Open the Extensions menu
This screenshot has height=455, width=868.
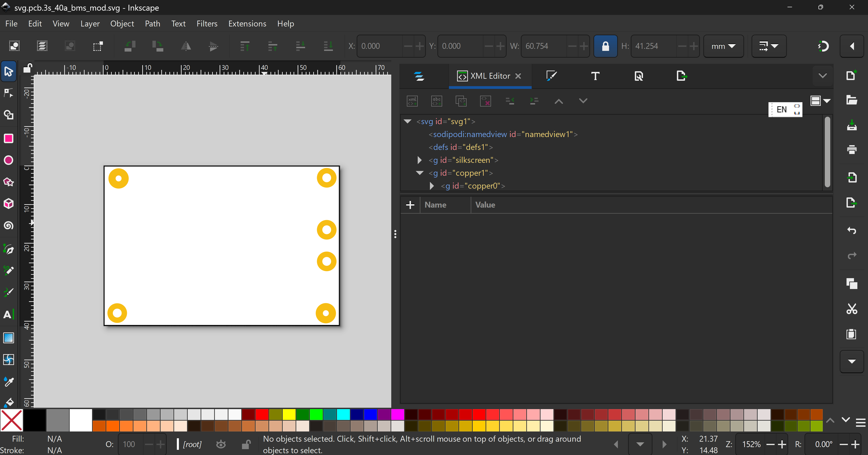(x=247, y=24)
